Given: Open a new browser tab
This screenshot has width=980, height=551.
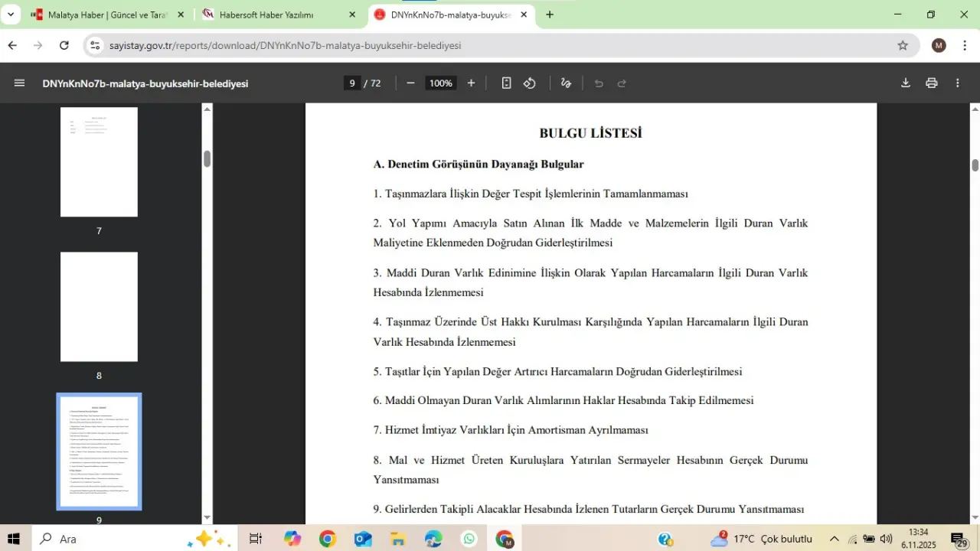Looking at the screenshot, I should coord(550,15).
